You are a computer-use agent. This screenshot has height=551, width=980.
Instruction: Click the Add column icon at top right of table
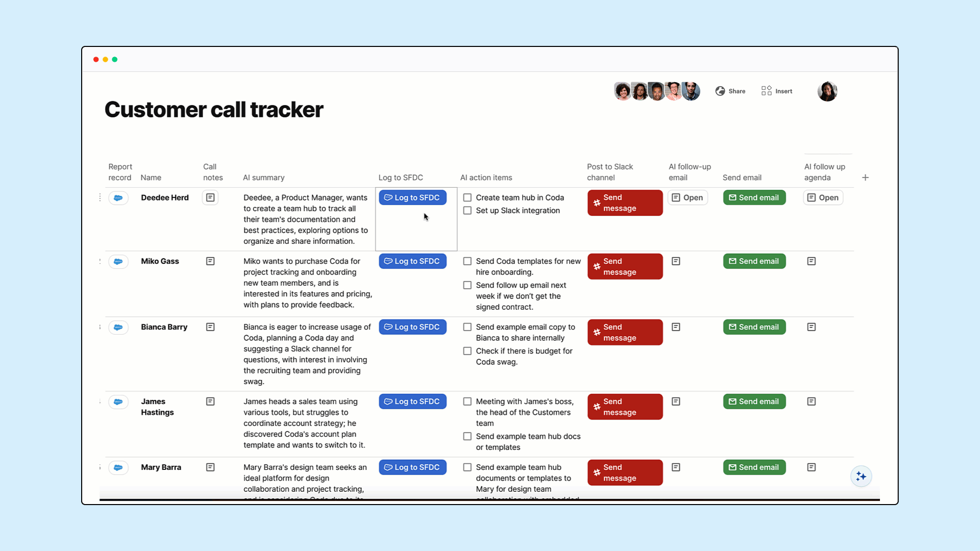[866, 178]
